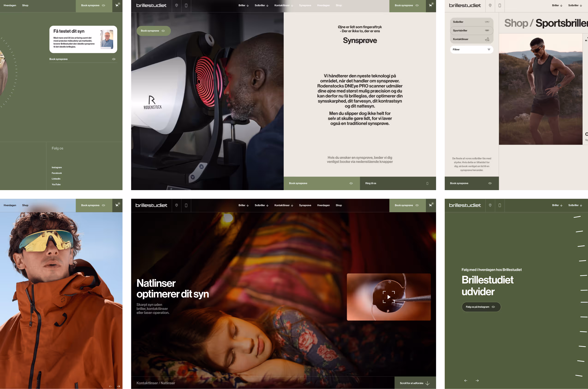588x389 pixels.
Task: Click the phone icon in Natlinser page header
Action: click(x=186, y=205)
